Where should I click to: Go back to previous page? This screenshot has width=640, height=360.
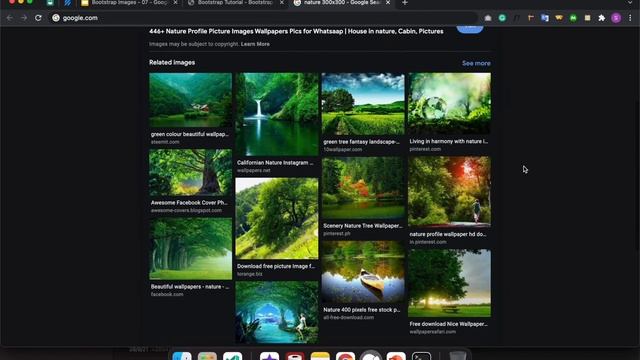pos(10,18)
